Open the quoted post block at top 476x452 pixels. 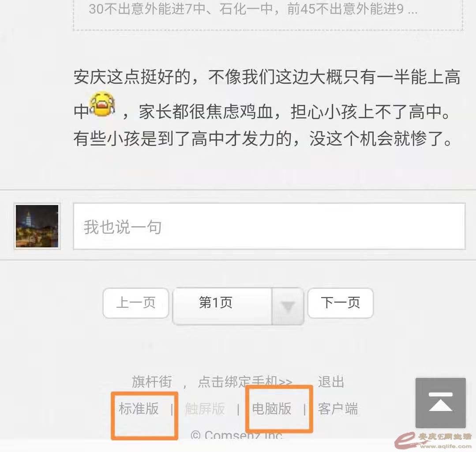click(268, 15)
